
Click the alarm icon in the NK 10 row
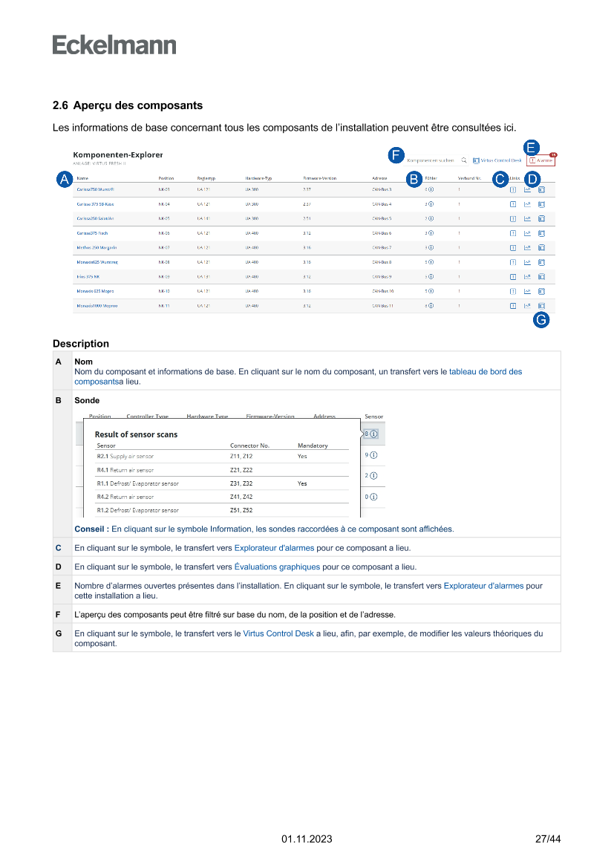(513, 291)
